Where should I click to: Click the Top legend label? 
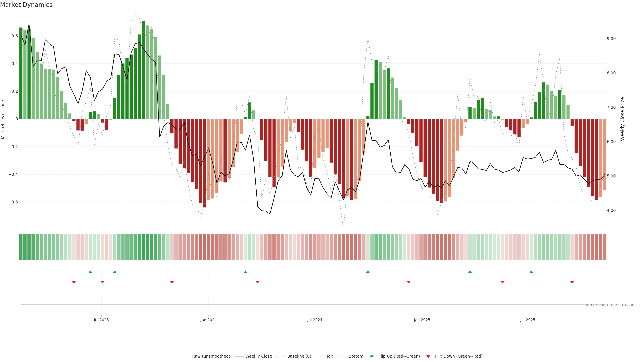330,356
